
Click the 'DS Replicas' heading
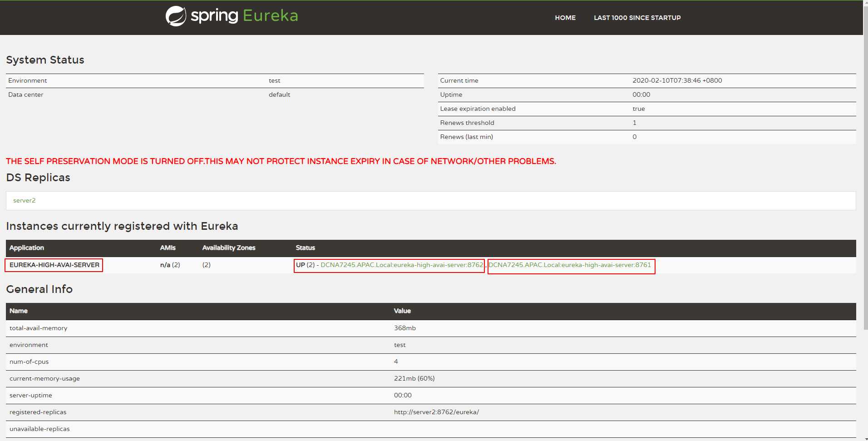(38, 178)
